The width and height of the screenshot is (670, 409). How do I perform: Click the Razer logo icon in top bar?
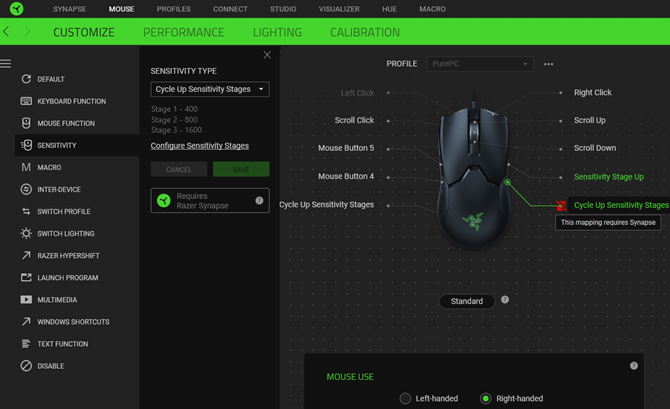[17, 9]
